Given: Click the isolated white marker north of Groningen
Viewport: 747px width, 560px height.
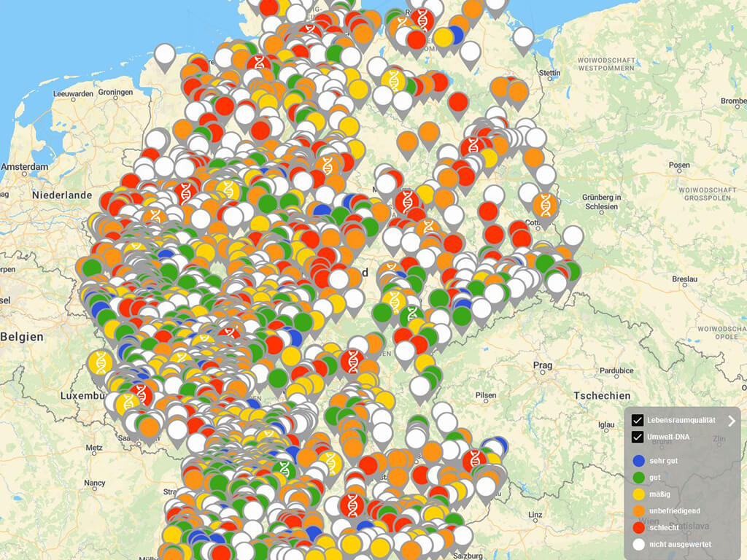Looking at the screenshot, I should 165,55.
